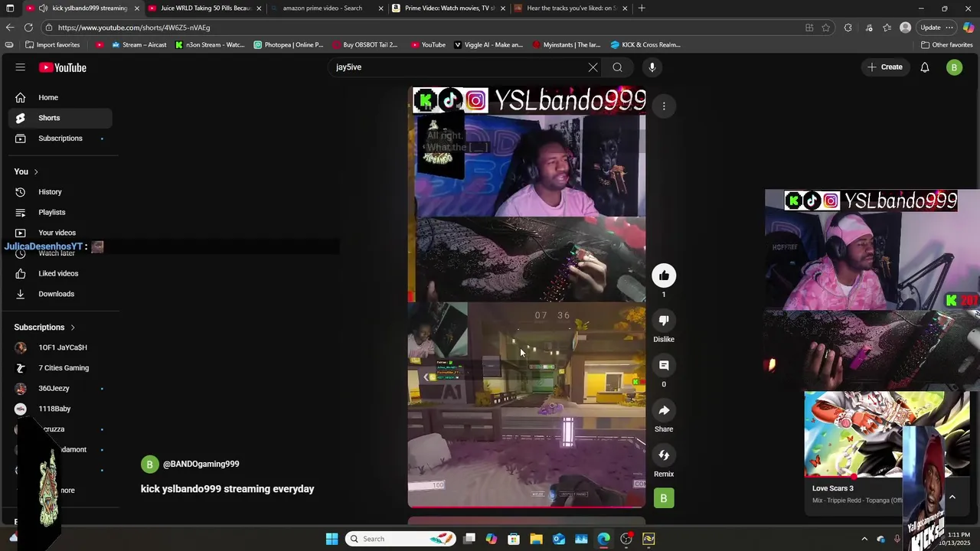The height and width of the screenshot is (551, 980).
Task: Remix this Short
Action: (664, 455)
